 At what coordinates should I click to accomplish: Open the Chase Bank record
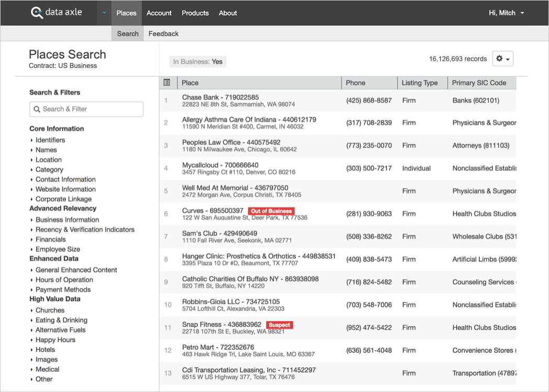point(220,97)
